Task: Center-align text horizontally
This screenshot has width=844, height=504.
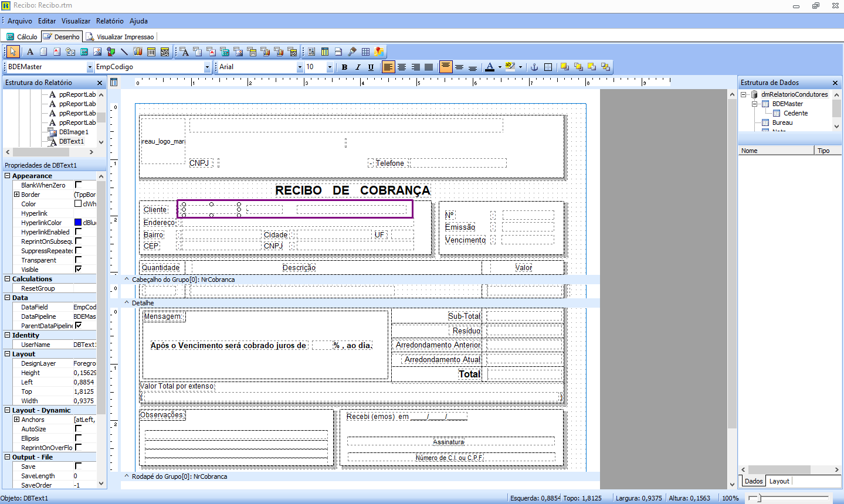Action: pyautogui.click(x=402, y=67)
